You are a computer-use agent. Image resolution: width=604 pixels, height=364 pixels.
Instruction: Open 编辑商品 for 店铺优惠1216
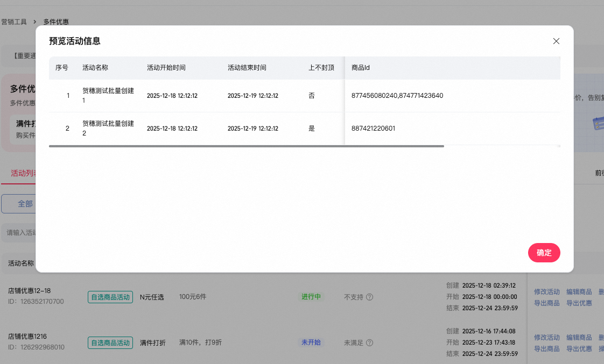(579, 338)
